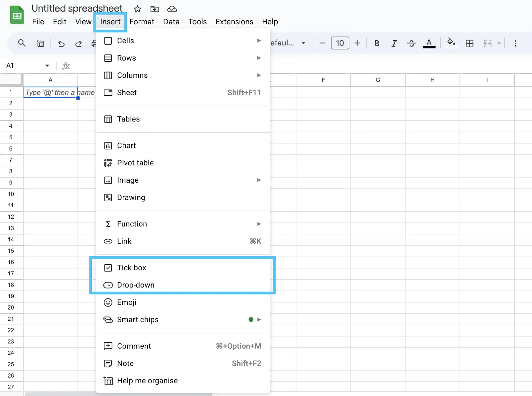Viewport: 532px width, 396px height.
Task: Insert a Pivot table
Action: (183, 163)
